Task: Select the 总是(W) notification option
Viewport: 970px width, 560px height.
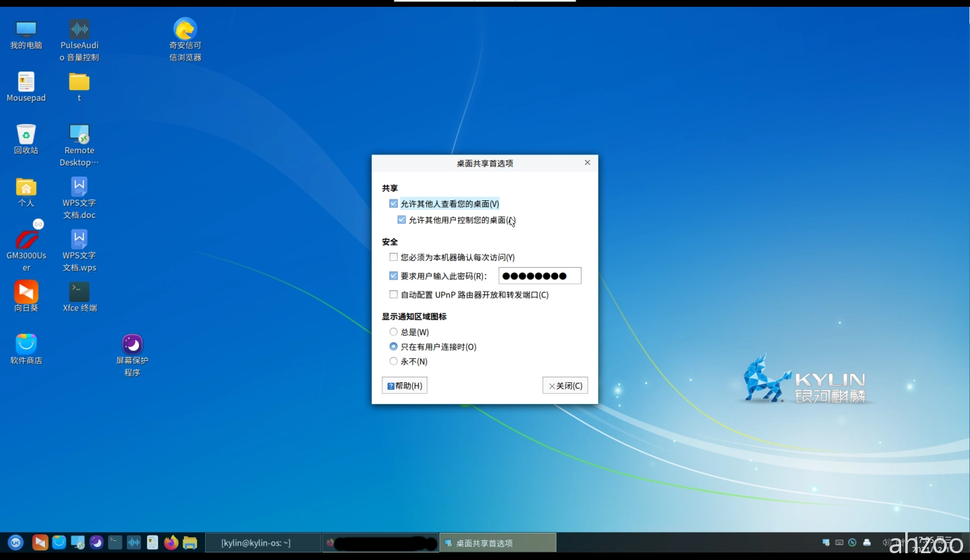Action: tap(393, 332)
